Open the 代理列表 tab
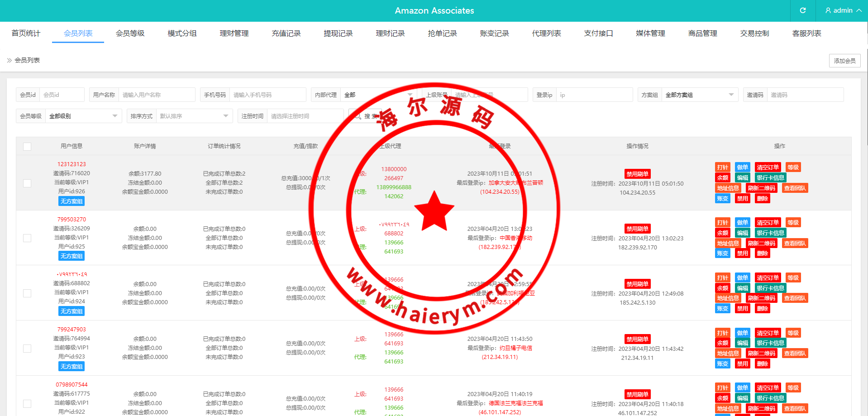This screenshot has width=868, height=416. (546, 33)
